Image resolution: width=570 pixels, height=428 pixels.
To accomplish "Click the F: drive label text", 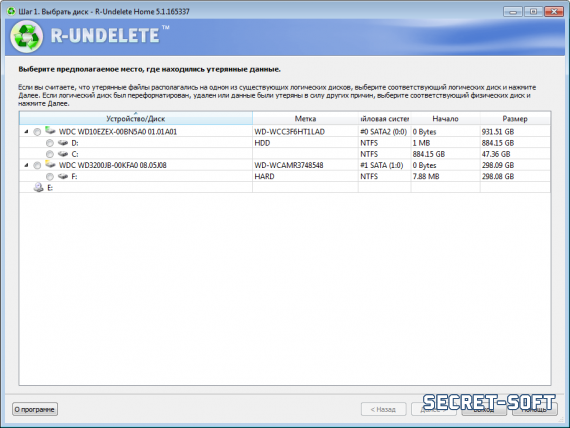I will point(74,176).
